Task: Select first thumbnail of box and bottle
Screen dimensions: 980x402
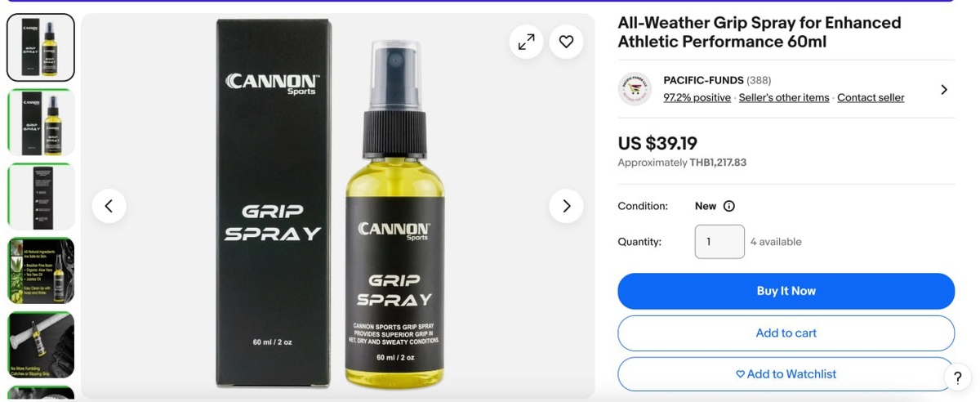Action: 41,47
